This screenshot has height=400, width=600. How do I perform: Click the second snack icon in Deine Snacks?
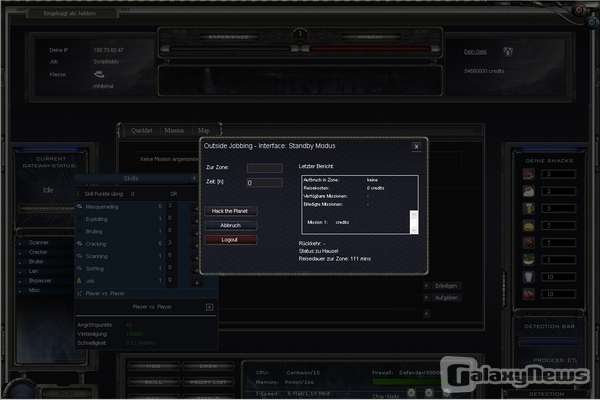(529, 191)
